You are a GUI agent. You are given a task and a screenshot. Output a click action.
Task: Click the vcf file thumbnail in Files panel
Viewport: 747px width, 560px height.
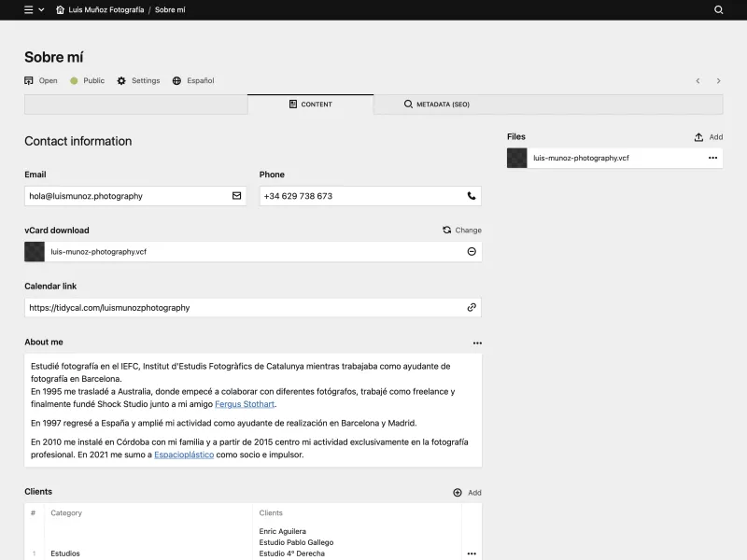515,158
